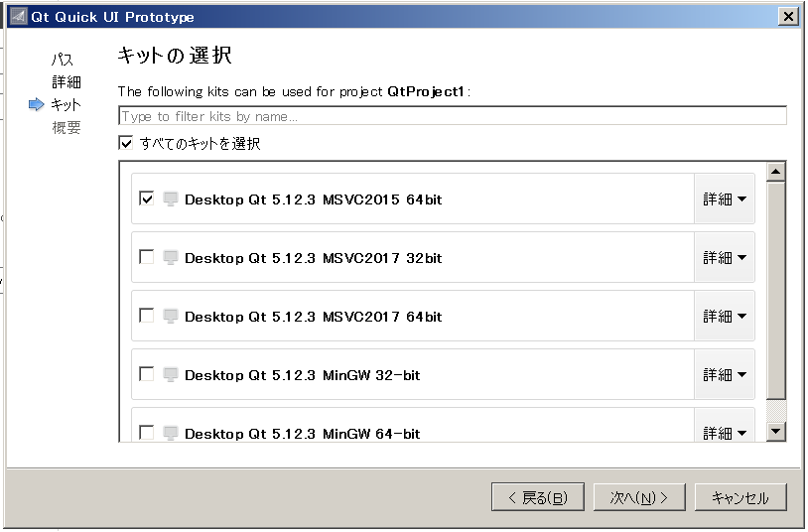Screen dimensions: 808x532
Task: Go back with 戻る(B) button
Action: [537, 497]
